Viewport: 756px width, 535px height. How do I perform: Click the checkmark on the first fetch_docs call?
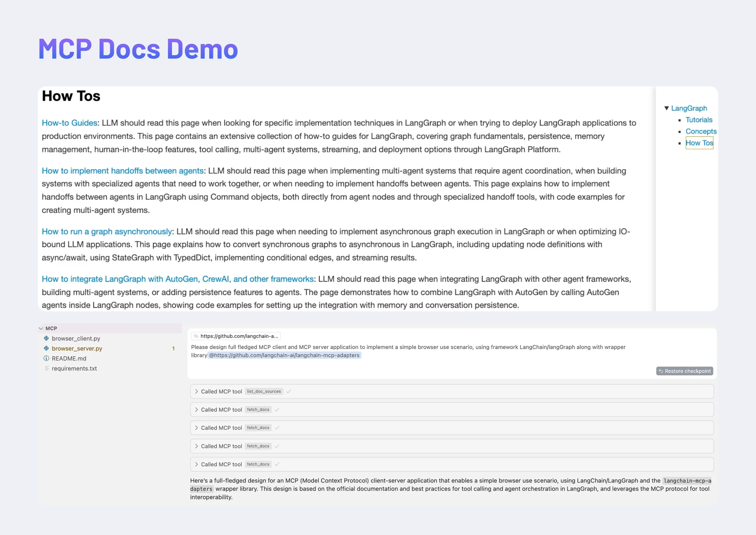(277, 410)
